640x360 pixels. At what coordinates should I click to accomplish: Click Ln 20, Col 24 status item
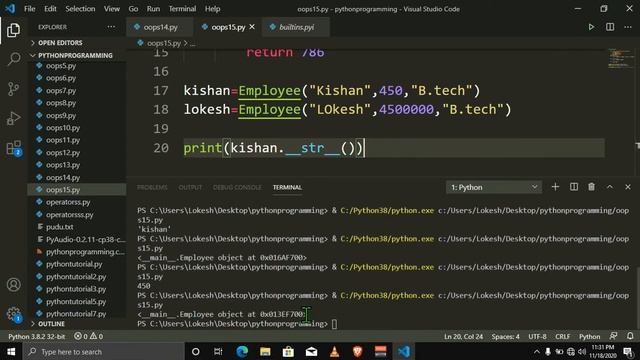pos(463,336)
